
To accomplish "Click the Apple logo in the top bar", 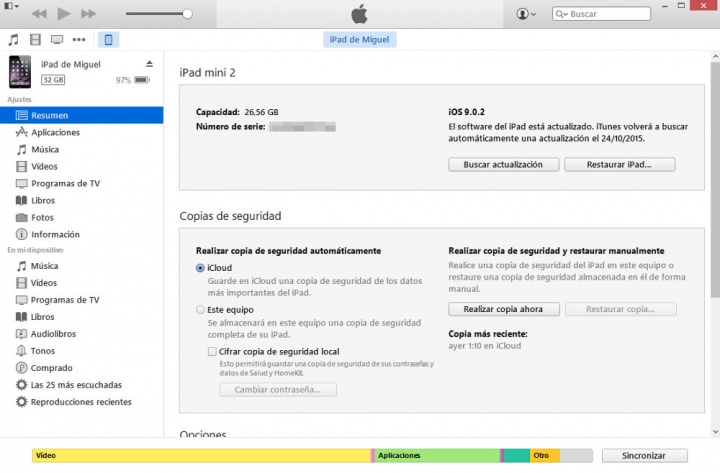I will [360, 14].
